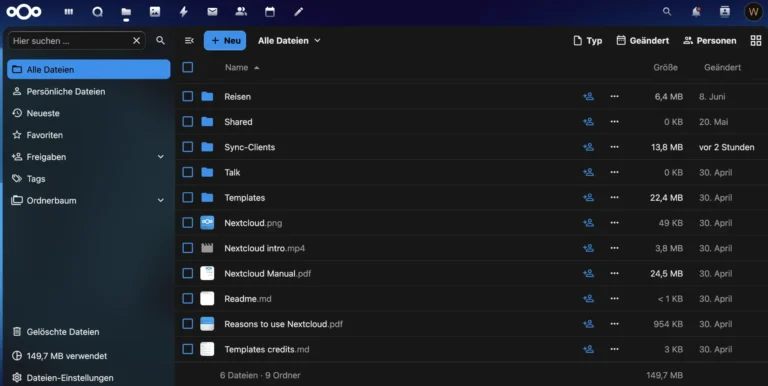Toggle the select-all files checkbox

[188, 67]
